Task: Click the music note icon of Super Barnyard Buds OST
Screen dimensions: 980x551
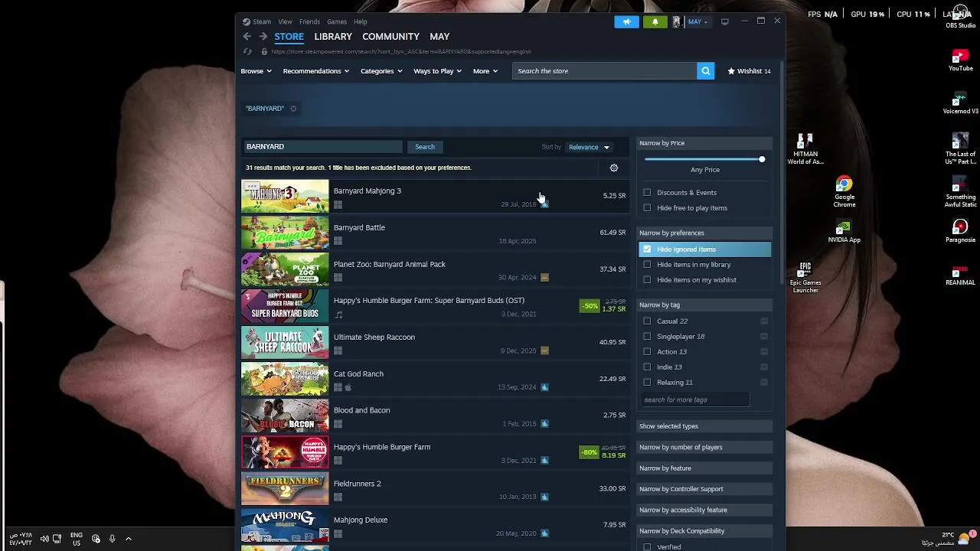Action: point(338,315)
